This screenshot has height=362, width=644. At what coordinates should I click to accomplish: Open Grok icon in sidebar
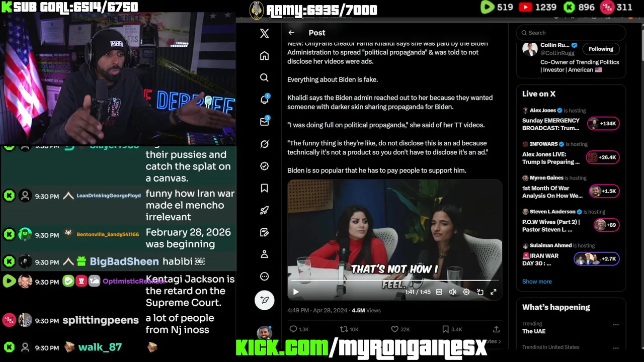pyautogui.click(x=264, y=144)
